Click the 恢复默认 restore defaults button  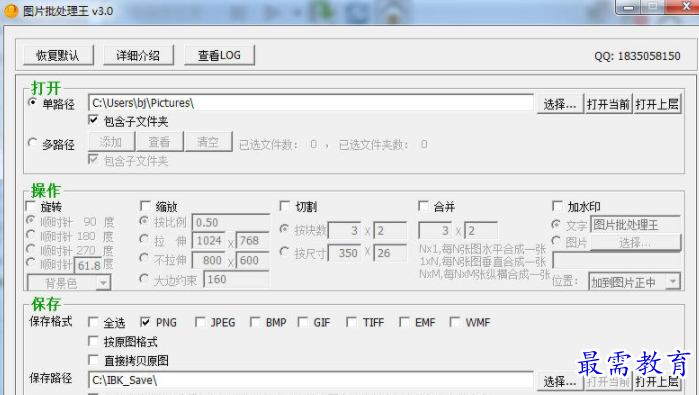[58, 55]
